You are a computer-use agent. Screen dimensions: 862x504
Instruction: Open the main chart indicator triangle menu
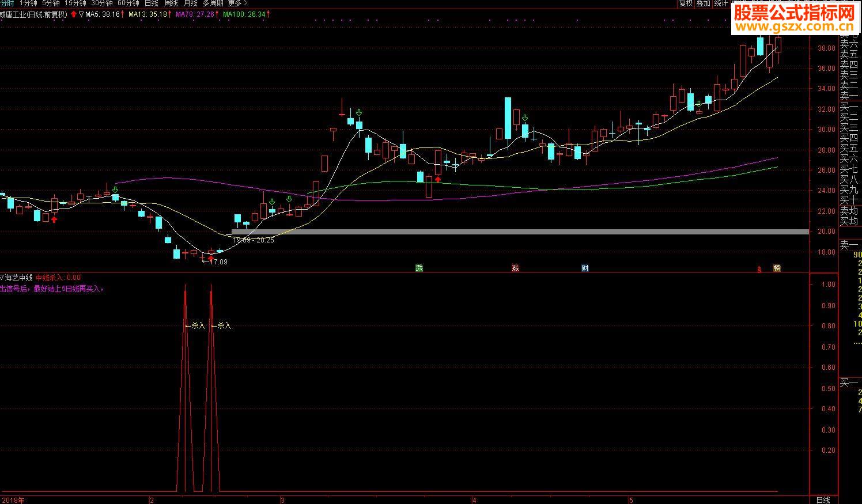click(81, 14)
